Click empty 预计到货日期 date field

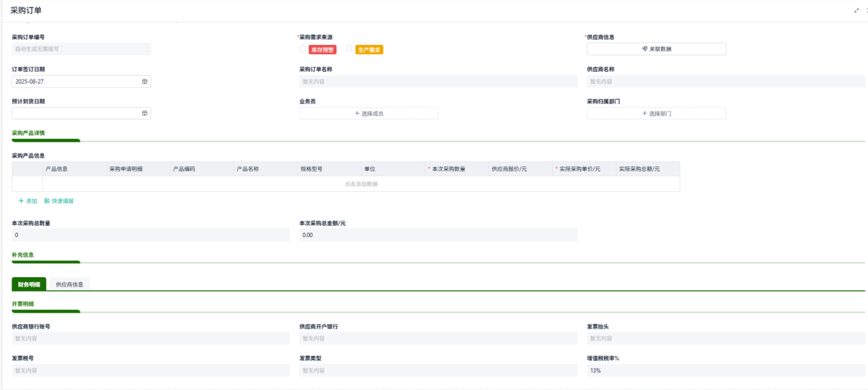[81, 114]
